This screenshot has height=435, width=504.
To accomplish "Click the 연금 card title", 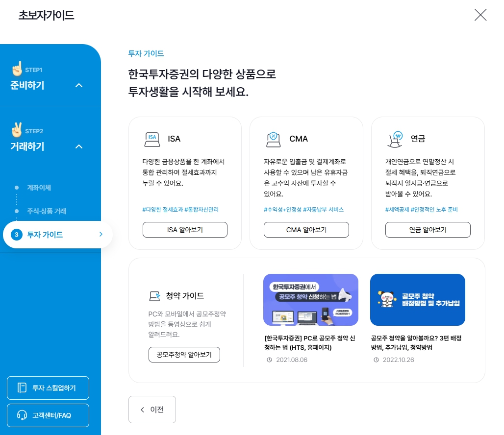I will [418, 139].
